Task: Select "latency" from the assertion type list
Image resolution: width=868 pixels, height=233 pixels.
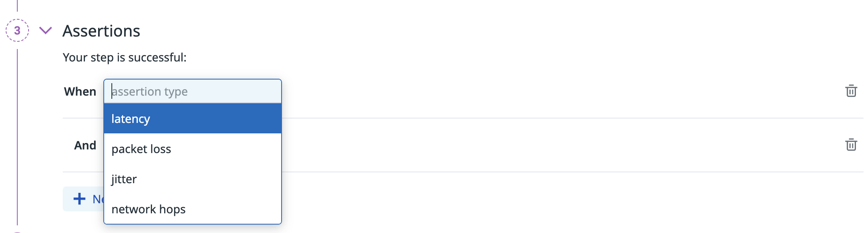Action: click(192, 119)
